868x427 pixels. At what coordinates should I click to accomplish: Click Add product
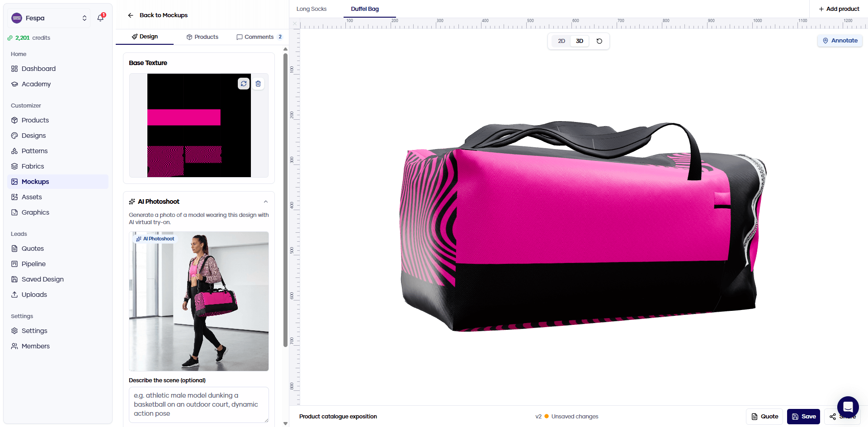pos(839,9)
